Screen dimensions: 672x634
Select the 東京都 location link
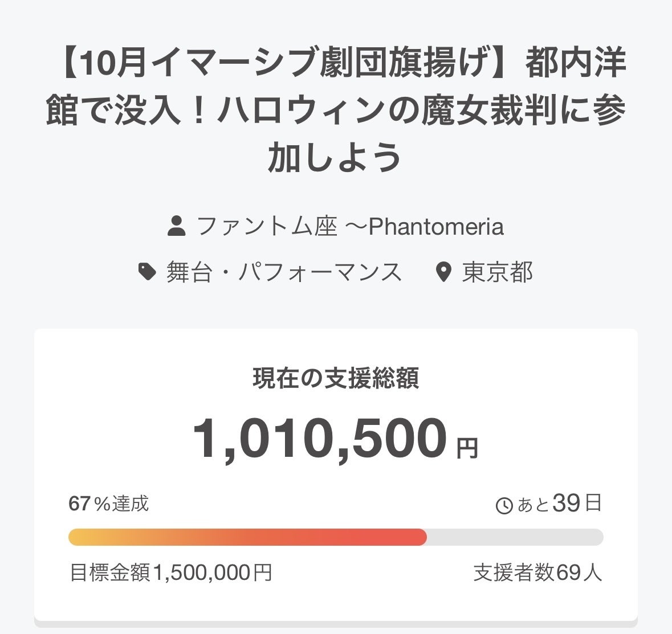click(x=497, y=272)
